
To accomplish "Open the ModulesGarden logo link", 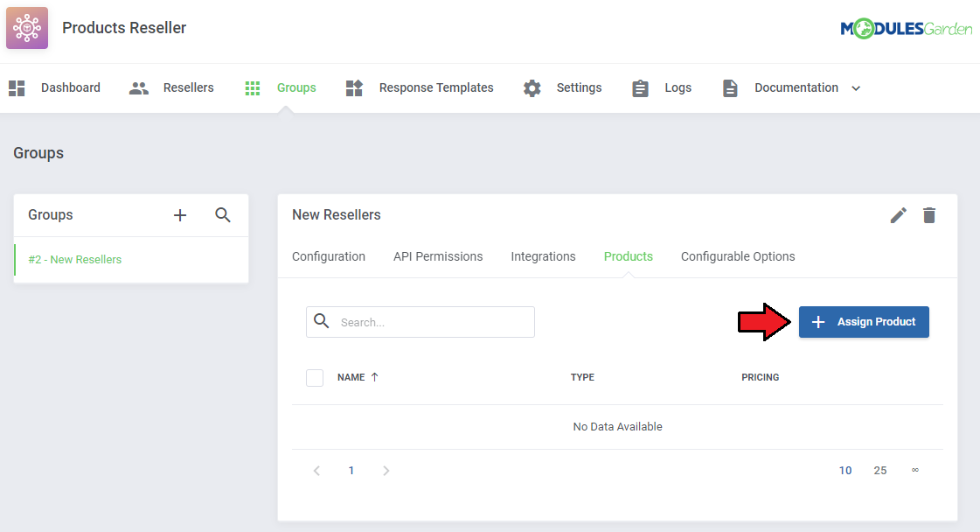I will (907, 29).
